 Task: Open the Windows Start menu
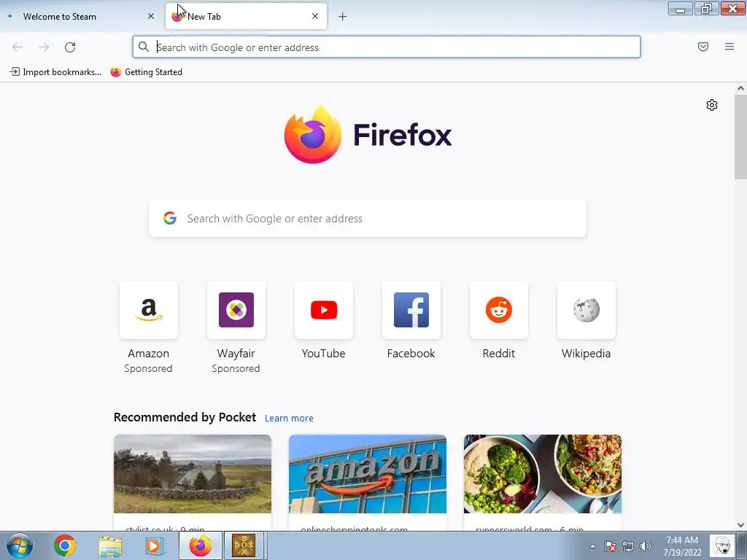click(x=20, y=545)
